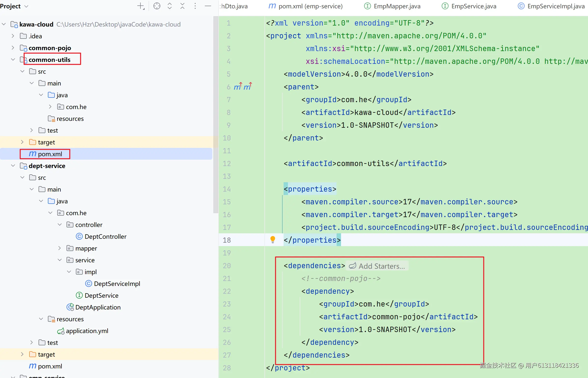Collapse the dept-service controller package
The width and height of the screenshot is (588, 378).
coord(60,225)
